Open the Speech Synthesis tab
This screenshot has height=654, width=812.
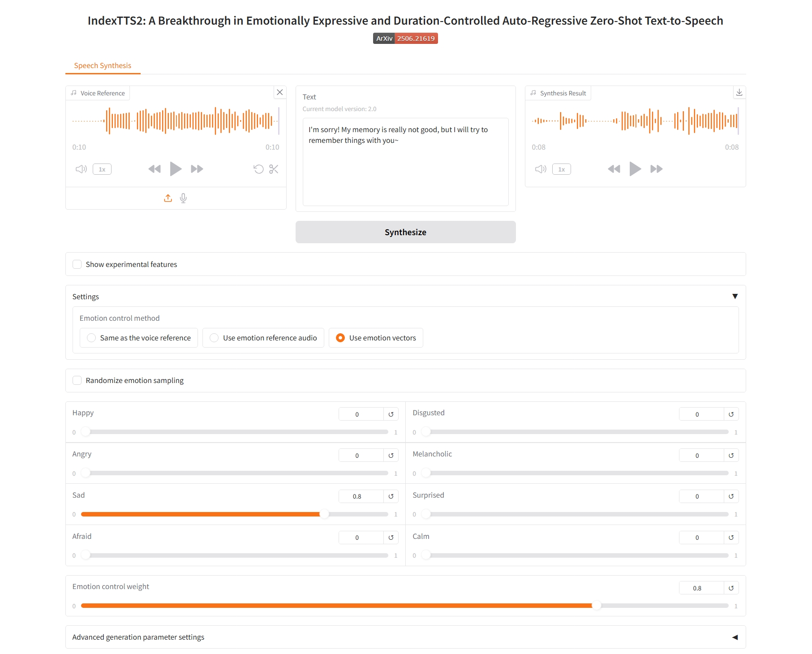103,65
